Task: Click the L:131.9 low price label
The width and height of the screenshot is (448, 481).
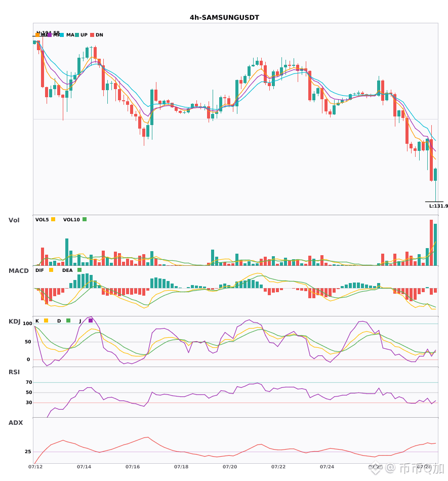Action: (438, 206)
